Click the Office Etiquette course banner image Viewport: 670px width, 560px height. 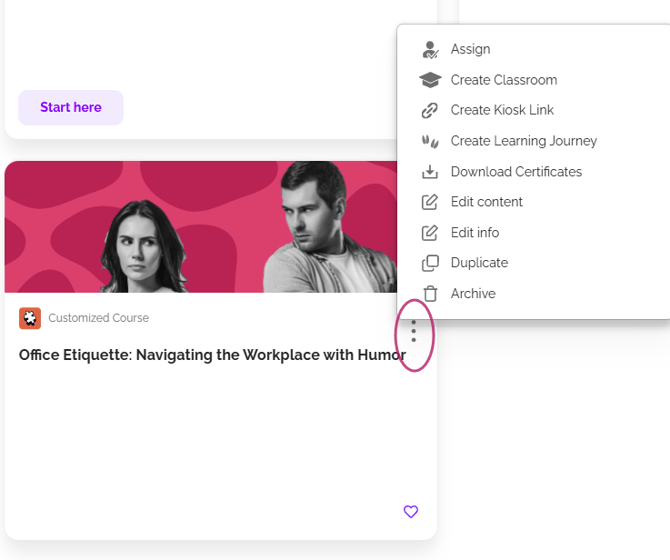pos(201,227)
